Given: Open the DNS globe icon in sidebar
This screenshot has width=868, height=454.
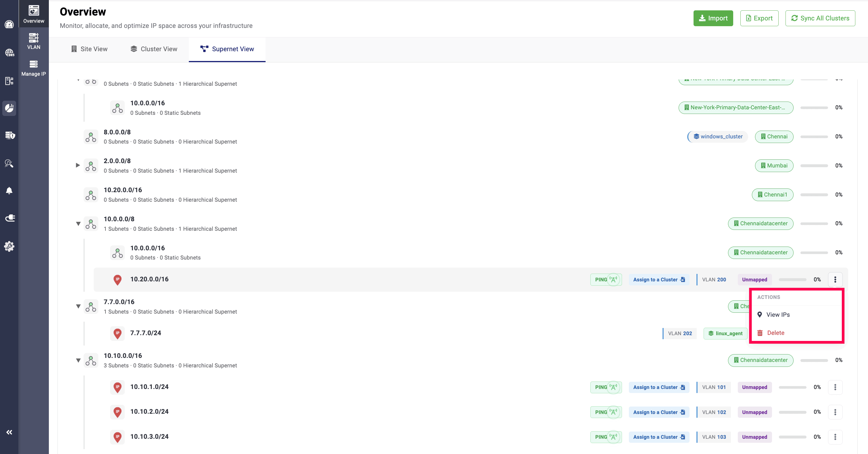Looking at the screenshot, I should tap(9, 52).
